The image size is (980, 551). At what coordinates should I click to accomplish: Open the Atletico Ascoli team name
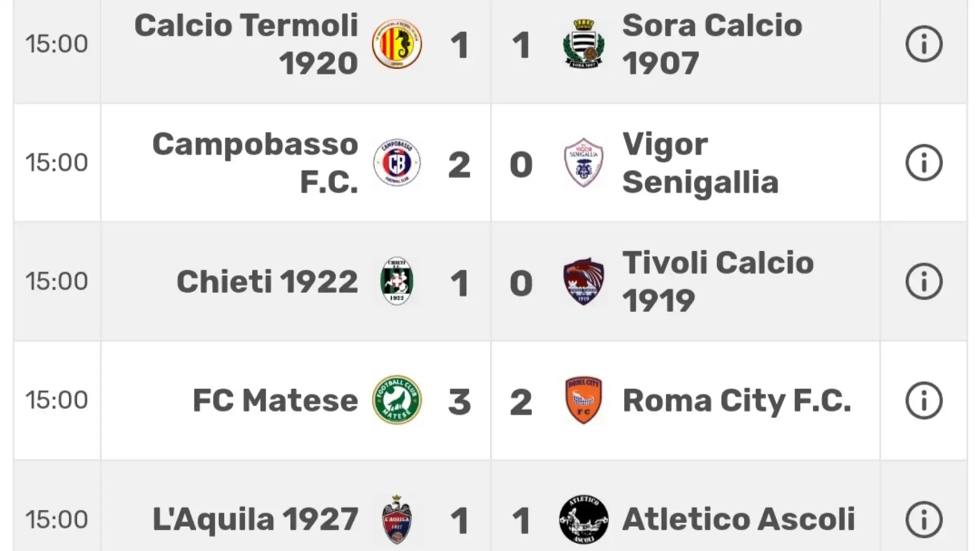coord(739,519)
